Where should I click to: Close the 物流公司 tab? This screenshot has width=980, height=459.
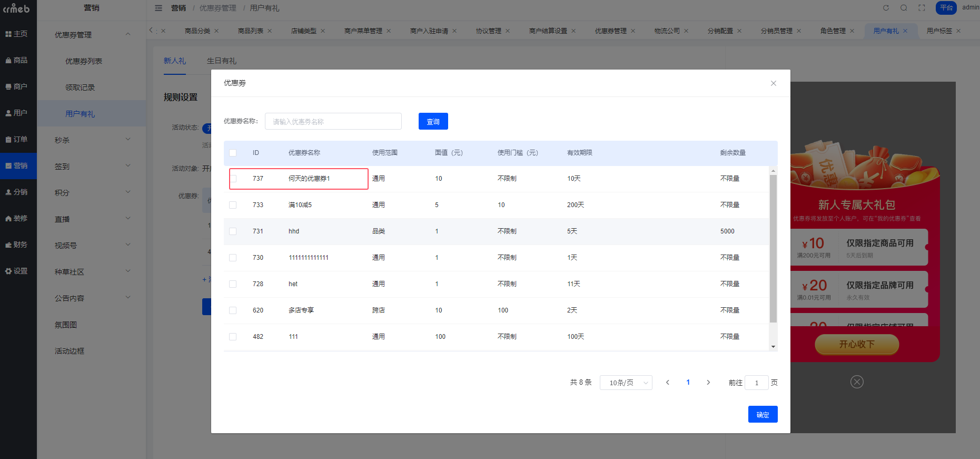[x=686, y=31]
